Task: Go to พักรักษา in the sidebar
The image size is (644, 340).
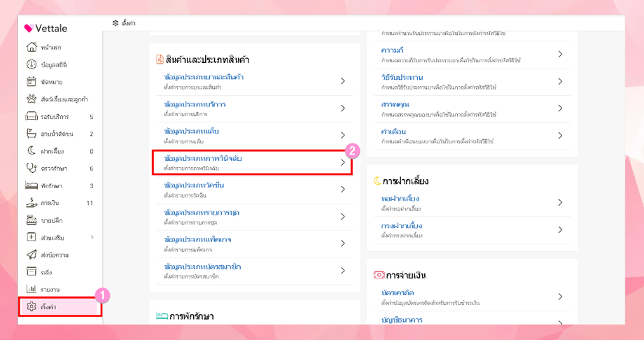Action: coord(51,186)
